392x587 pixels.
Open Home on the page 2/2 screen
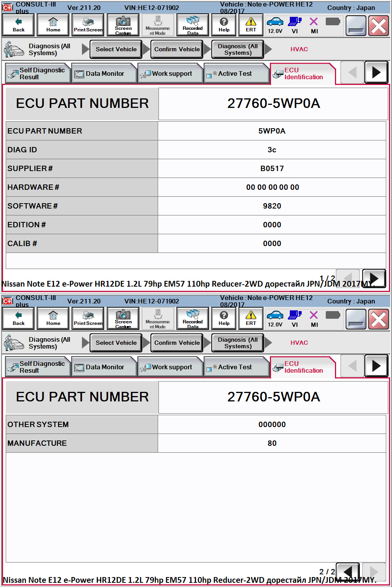click(53, 318)
